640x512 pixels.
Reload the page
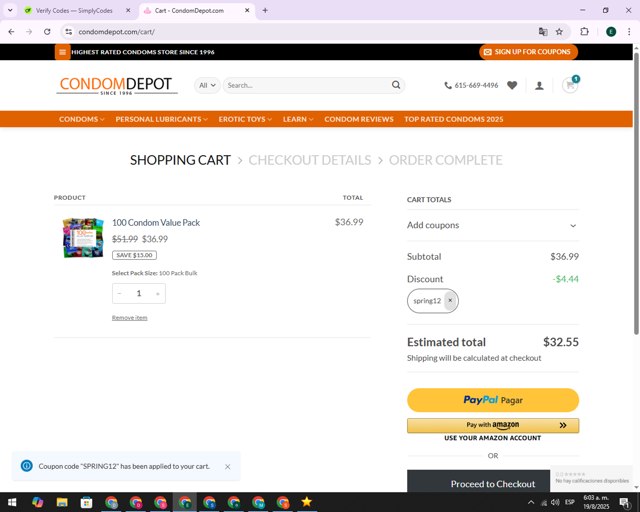point(47,31)
